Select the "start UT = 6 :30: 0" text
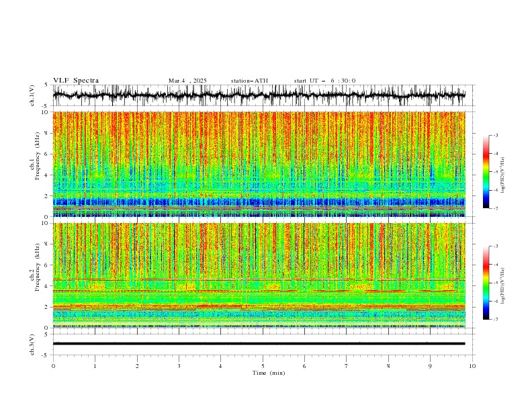The width and height of the screenshot is (532, 411). [324, 81]
